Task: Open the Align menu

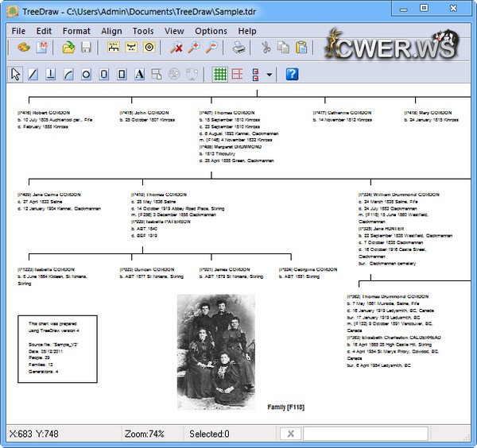Action: pos(111,31)
